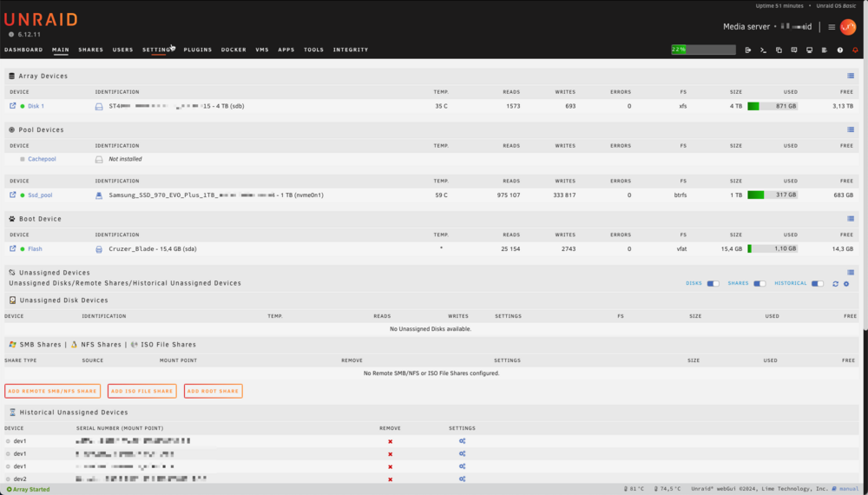868x495 pixels.
Task: Click the 22% usage bar in header
Action: pyautogui.click(x=704, y=49)
